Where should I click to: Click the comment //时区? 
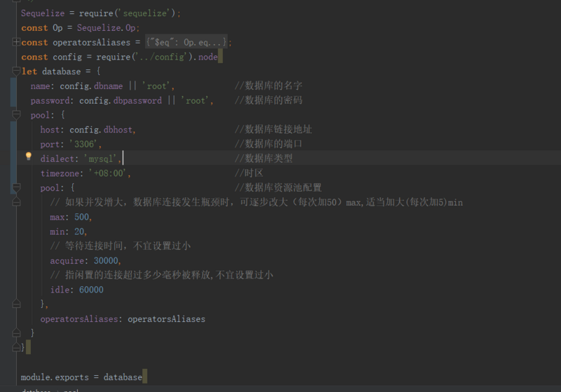[249, 173]
